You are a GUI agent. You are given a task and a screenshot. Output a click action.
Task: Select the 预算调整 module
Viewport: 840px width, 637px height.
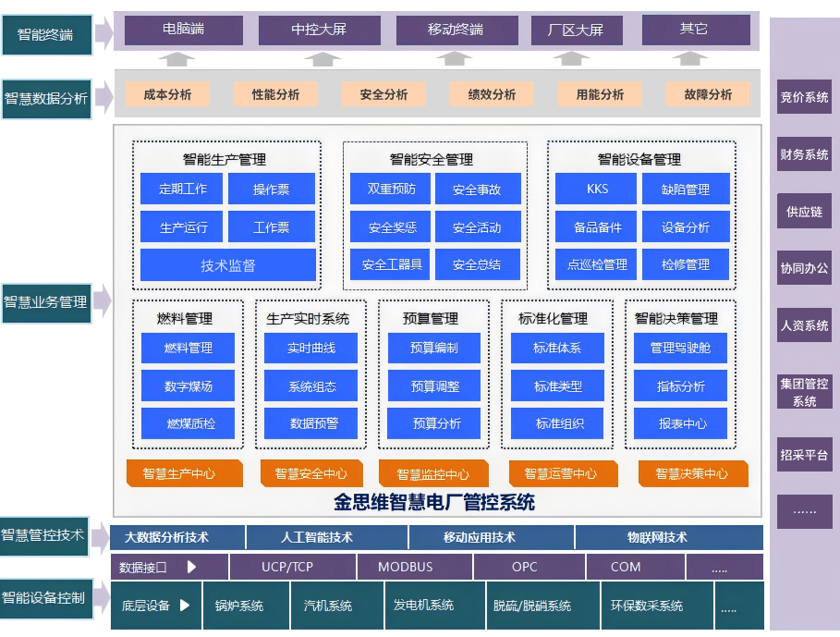coord(434,386)
